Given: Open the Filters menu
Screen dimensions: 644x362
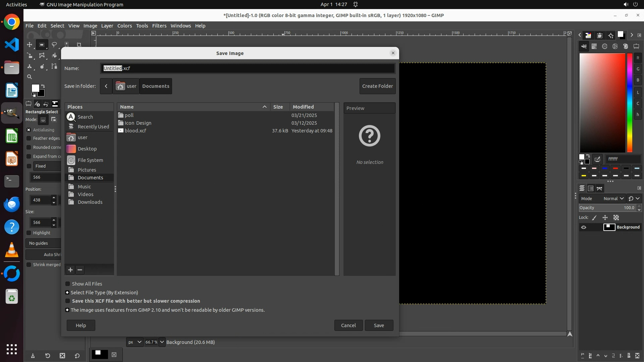Looking at the screenshot, I should [159, 26].
